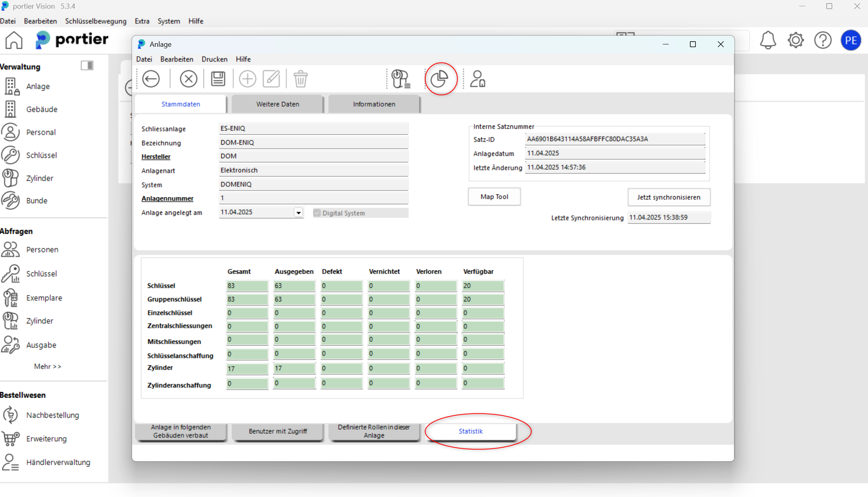Click the Map Tool button

tap(494, 196)
